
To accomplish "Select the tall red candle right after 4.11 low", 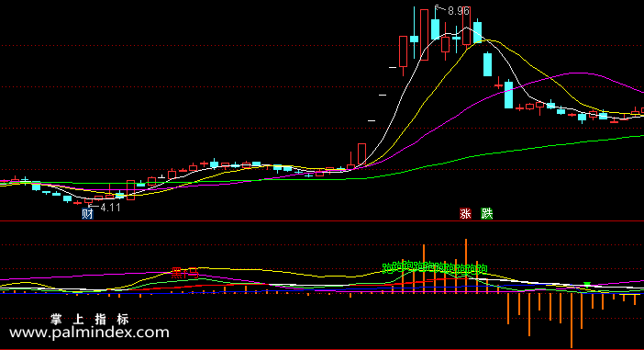I will click(x=130, y=190).
